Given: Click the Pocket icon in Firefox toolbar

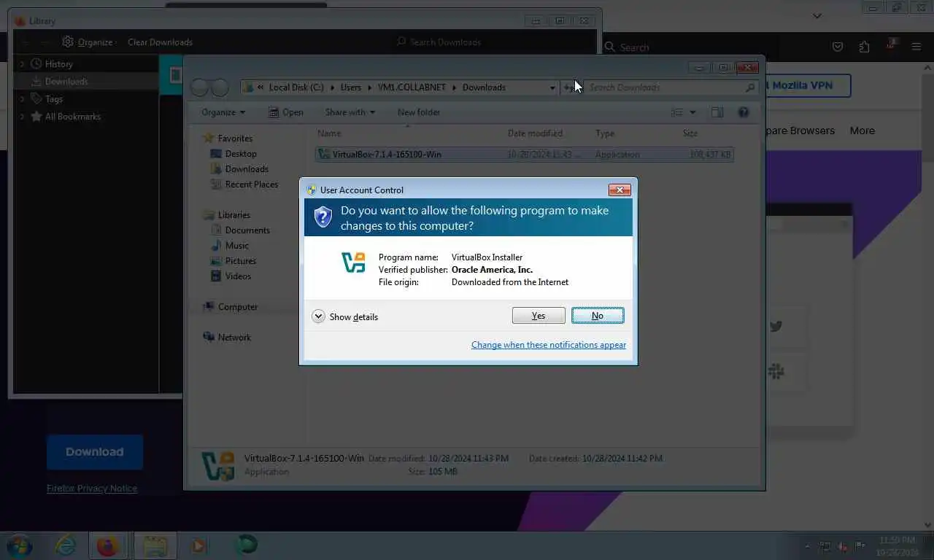Looking at the screenshot, I should point(838,47).
